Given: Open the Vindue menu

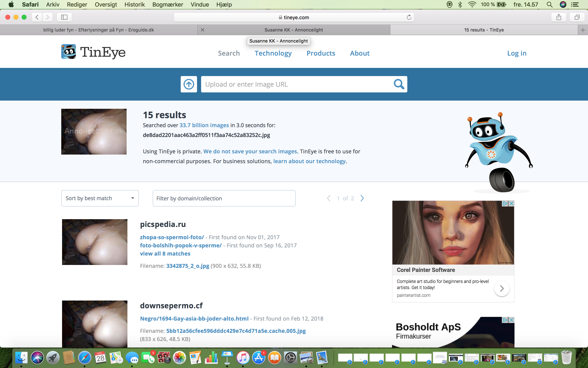Looking at the screenshot, I should click(200, 4).
